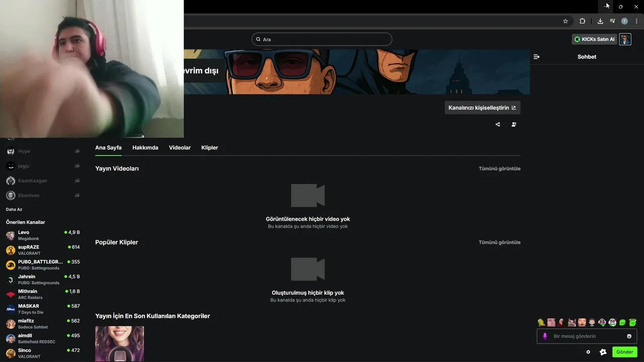Open the Chrome profile avatar 'T'

coord(624,21)
